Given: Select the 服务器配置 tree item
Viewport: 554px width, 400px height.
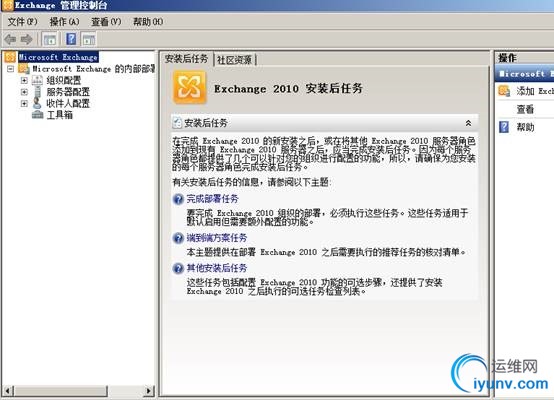Looking at the screenshot, I should click(x=68, y=92).
